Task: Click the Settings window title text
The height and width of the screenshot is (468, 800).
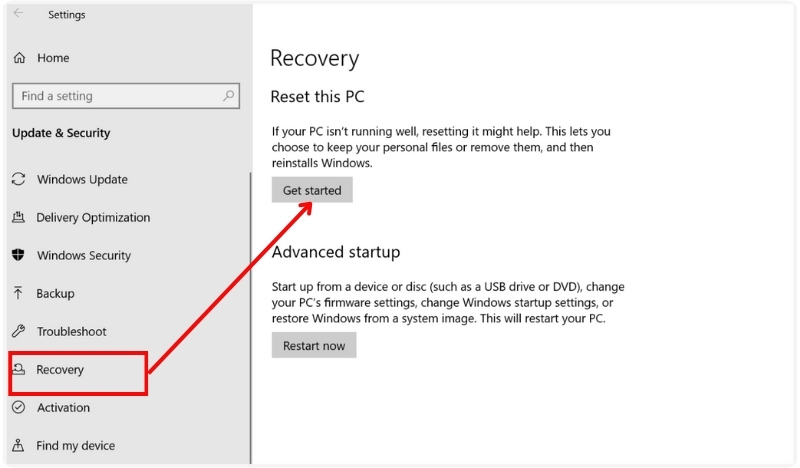Action: point(67,14)
